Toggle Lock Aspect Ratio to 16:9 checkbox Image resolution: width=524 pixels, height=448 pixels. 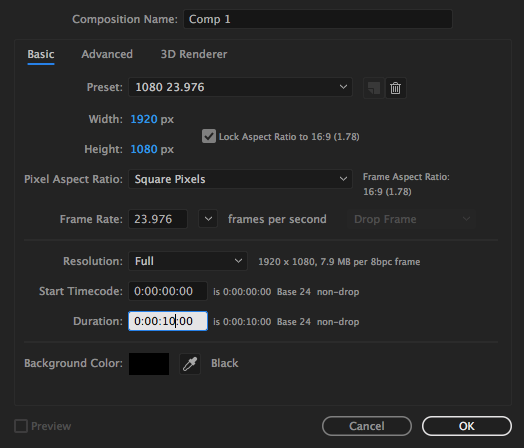(209, 136)
